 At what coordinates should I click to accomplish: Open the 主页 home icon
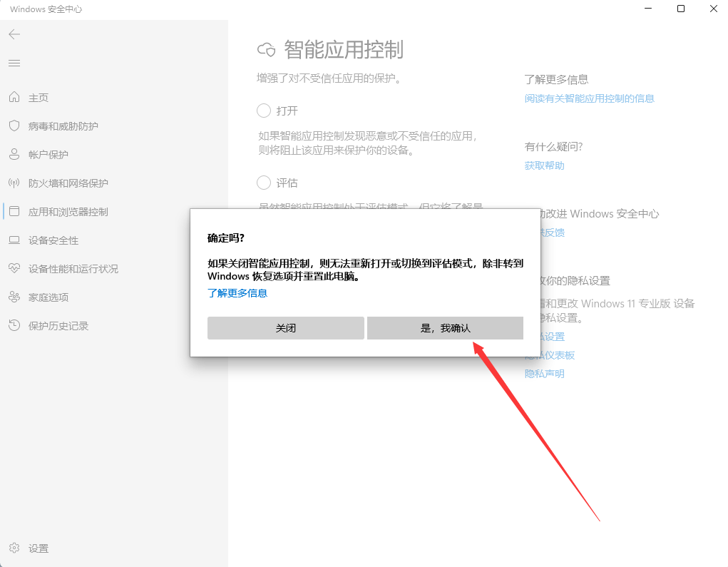(14, 98)
